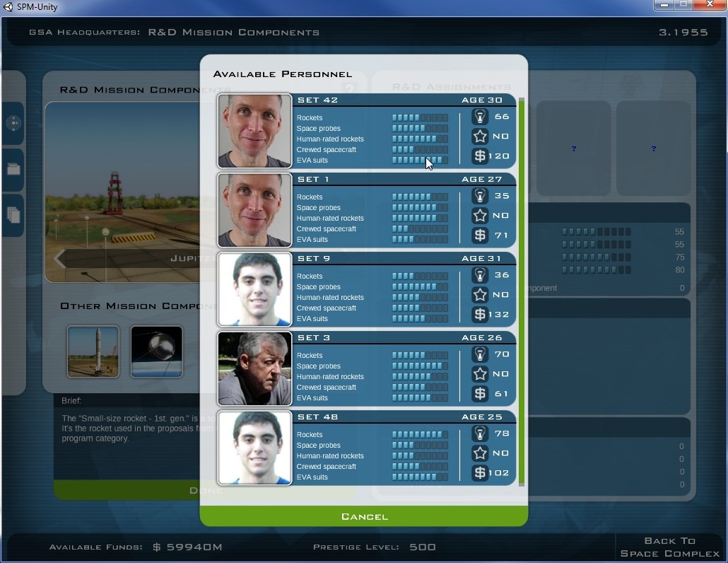Click lightbulb skill icon for Set 42
728x563 pixels.
[x=480, y=117]
